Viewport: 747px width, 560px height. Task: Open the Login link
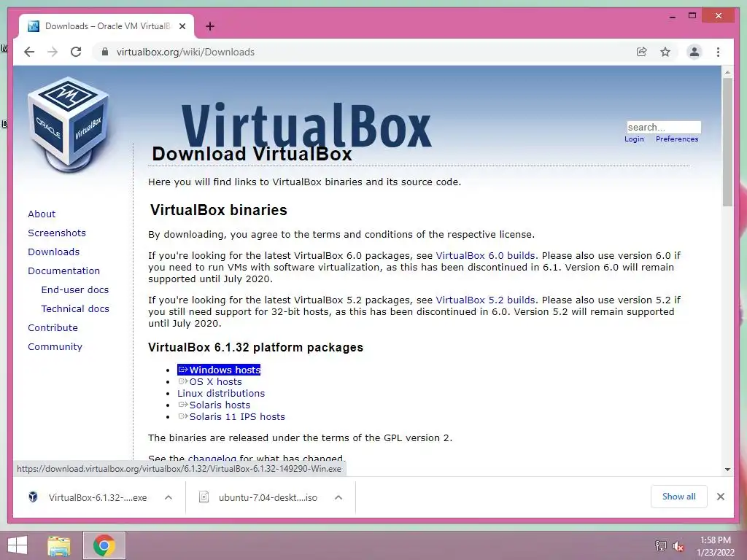tap(634, 139)
